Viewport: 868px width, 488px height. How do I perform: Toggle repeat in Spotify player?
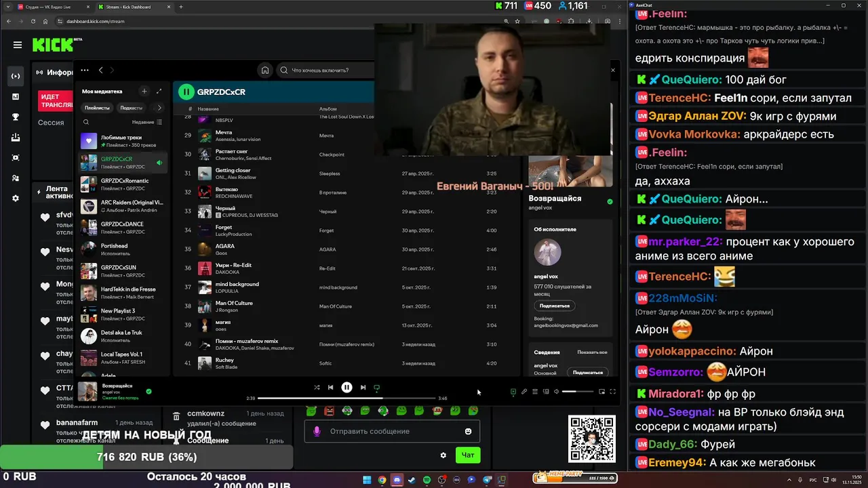point(377,388)
